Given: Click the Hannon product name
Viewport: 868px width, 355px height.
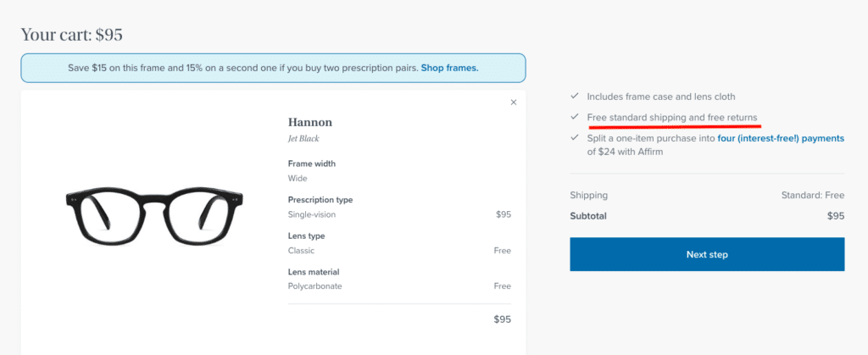Looking at the screenshot, I should coord(310,122).
